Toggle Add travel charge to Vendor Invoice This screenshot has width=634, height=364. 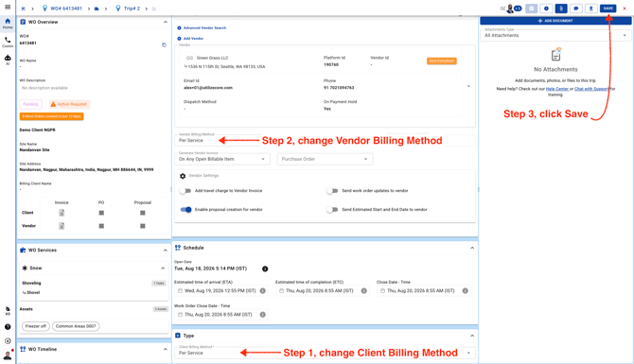(185, 191)
